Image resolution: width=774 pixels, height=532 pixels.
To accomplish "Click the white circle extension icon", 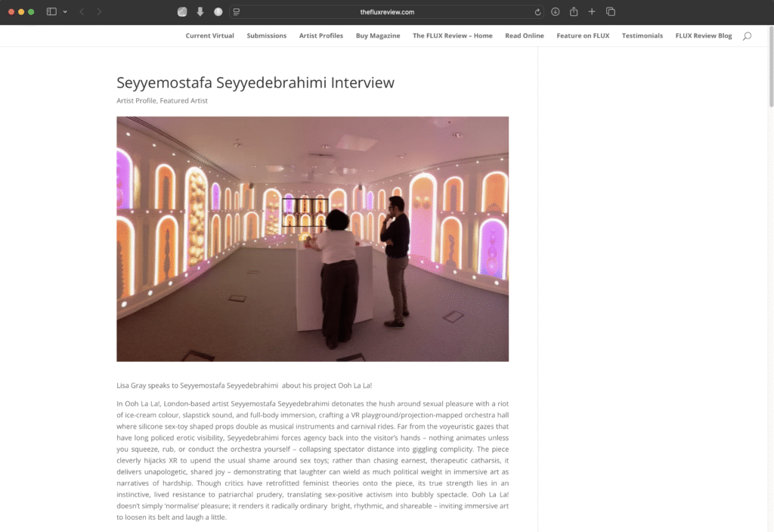I will point(218,12).
